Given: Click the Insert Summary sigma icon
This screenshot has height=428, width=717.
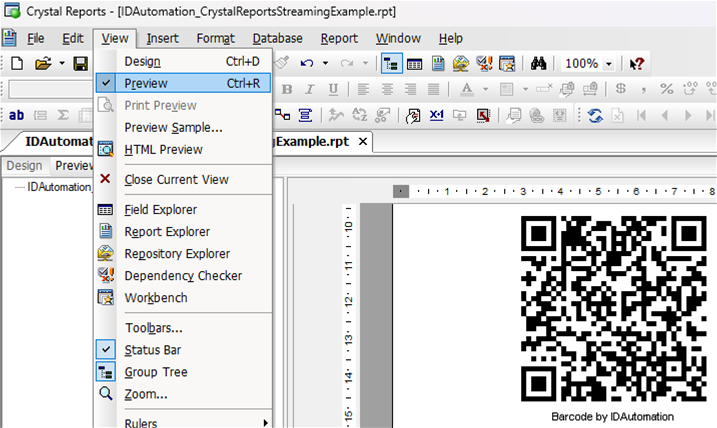Looking at the screenshot, I should click(x=63, y=115).
